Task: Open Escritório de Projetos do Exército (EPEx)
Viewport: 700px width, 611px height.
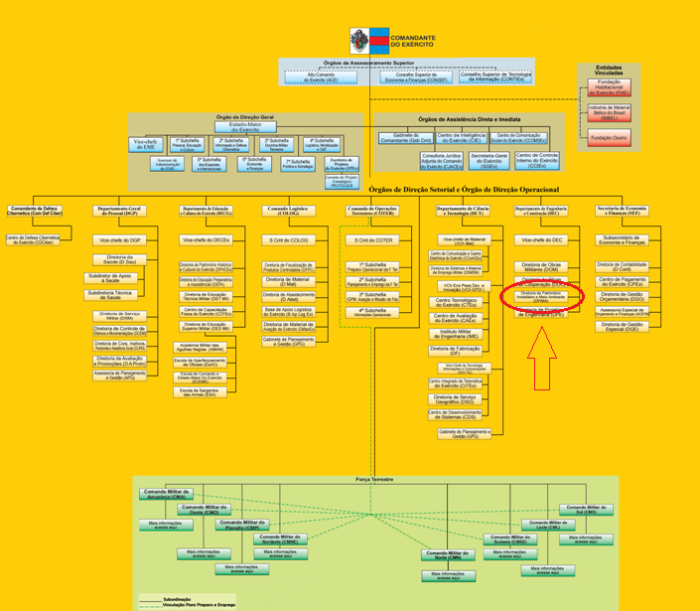Action: (x=342, y=164)
